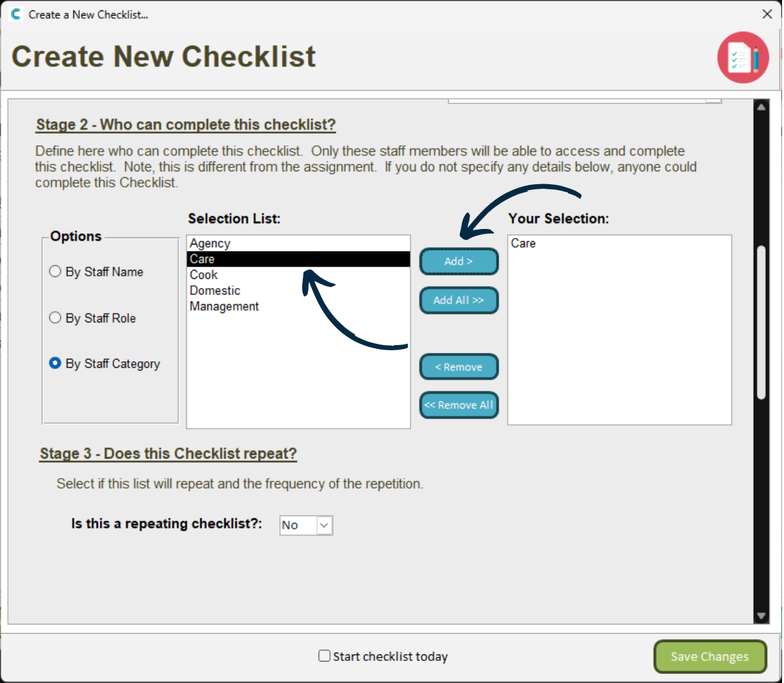Select the By Staff Category option

point(56,363)
